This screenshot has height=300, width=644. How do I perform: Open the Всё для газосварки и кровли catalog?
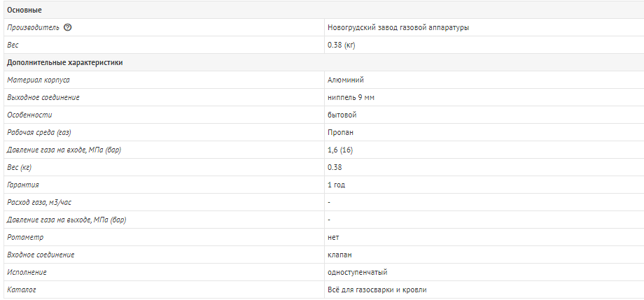coord(377,290)
